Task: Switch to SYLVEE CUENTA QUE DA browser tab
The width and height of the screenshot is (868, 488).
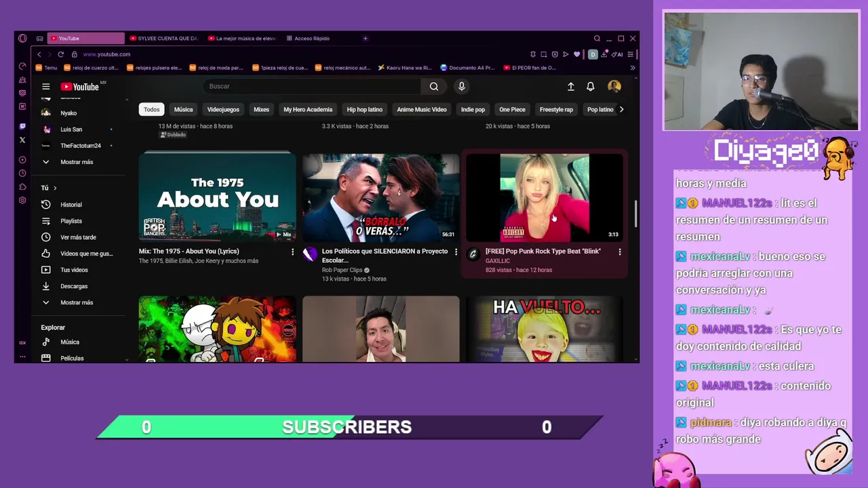Action: tap(163, 39)
